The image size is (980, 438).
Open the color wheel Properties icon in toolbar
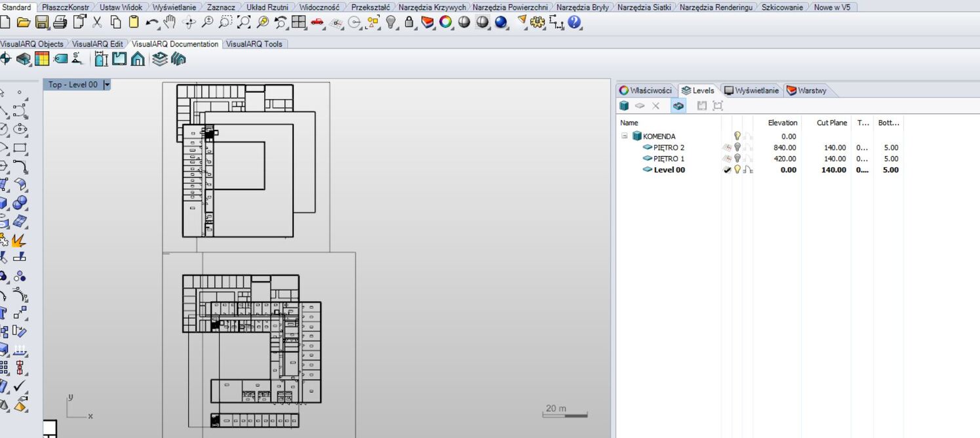point(446,22)
